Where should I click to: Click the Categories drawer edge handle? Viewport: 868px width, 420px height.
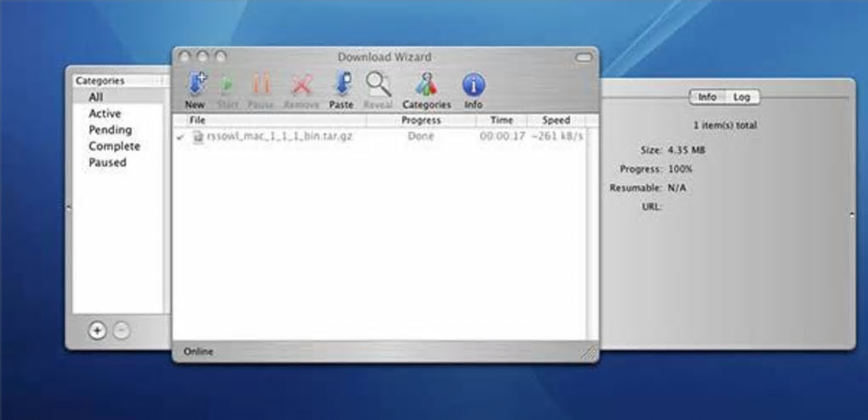[68, 208]
